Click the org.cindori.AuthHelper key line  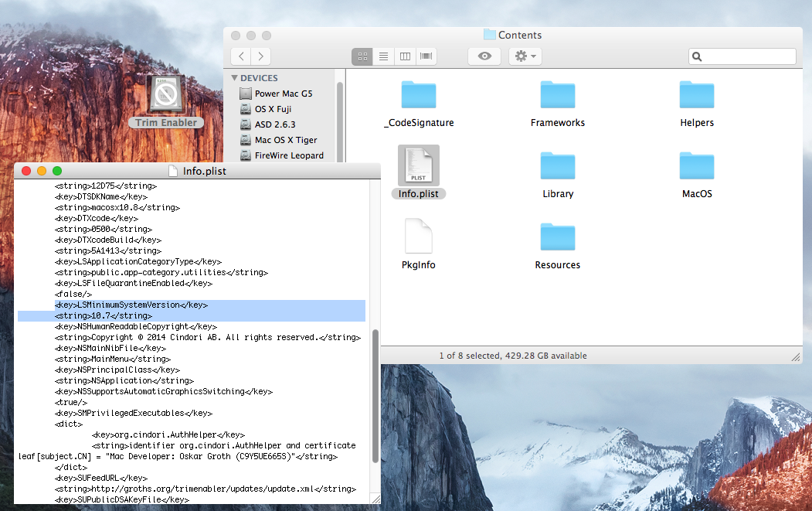coord(168,434)
